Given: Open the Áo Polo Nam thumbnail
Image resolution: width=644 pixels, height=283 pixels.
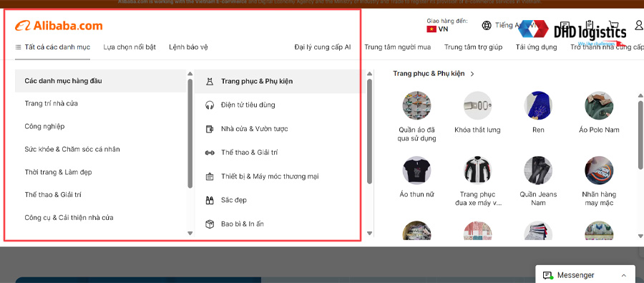Looking at the screenshot, I should click(x=599, y=106).
